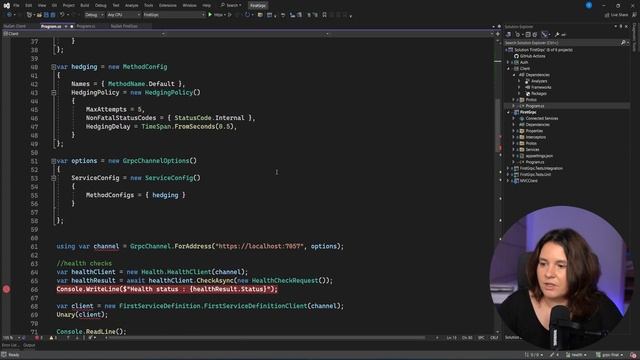Click the hot reload icon in the toolbar
Viewport: 640px width, 360px height.
[x=247, y=15]
